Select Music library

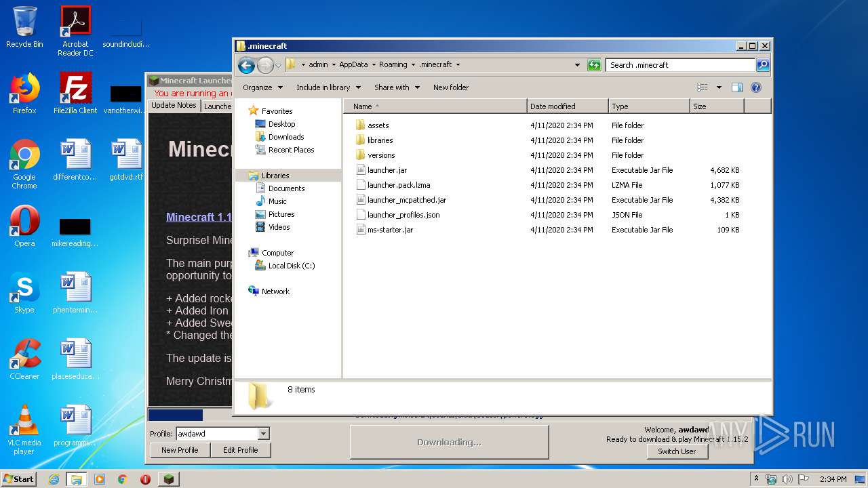[x=277, y=201]
